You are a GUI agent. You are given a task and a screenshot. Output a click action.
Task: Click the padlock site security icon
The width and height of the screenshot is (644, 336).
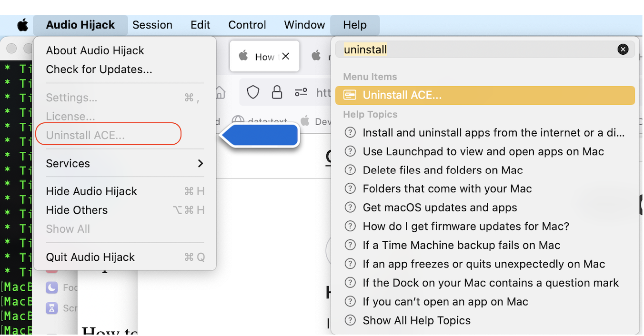pos(277,92)
